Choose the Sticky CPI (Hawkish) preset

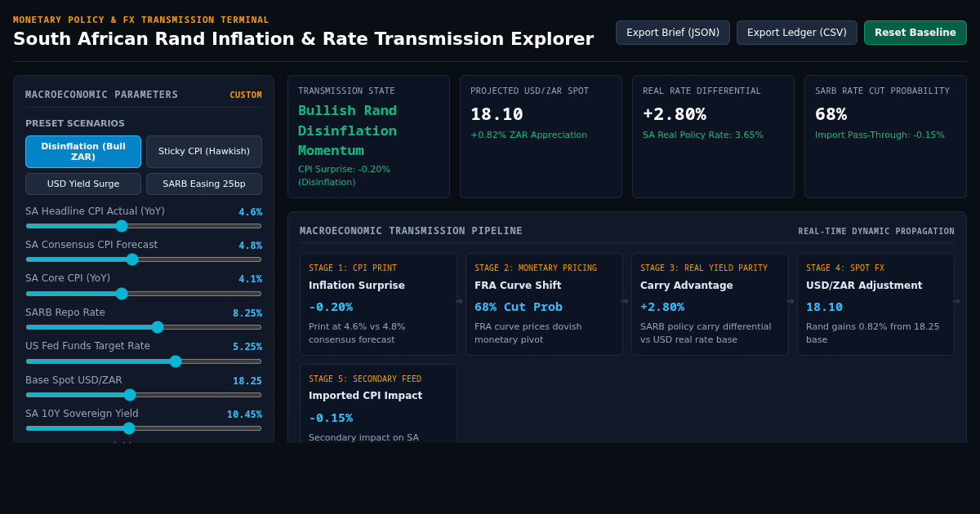coord(204,152)
